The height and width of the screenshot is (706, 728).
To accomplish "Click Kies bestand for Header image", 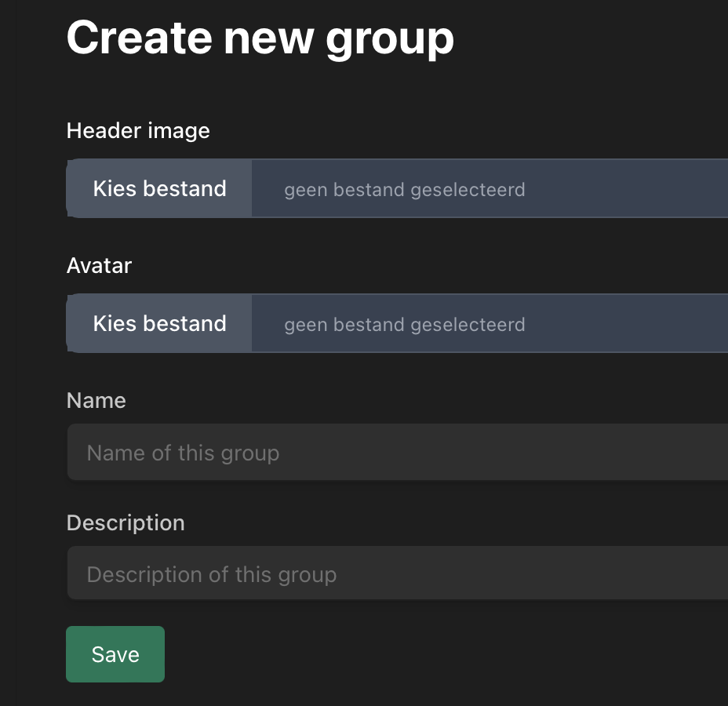I will [x=159, y=189].
